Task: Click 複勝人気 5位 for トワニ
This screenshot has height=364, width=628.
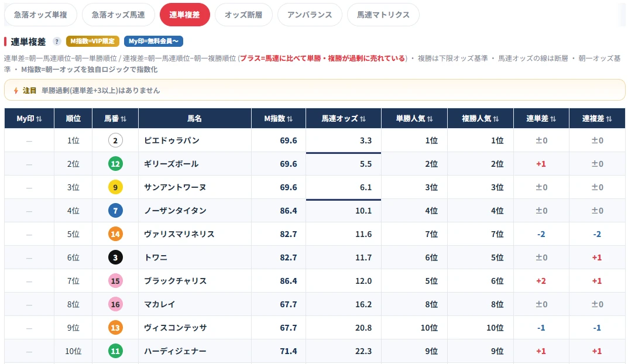Action: pos(497,257)
